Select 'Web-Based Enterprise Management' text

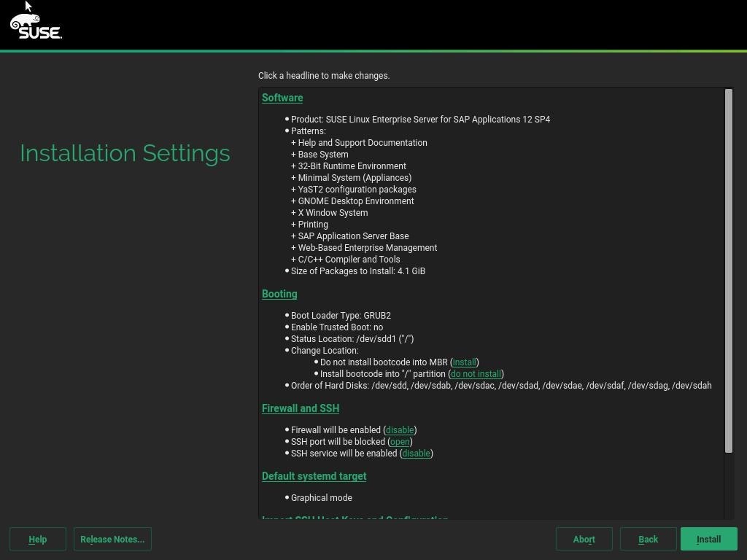[368, 248]
